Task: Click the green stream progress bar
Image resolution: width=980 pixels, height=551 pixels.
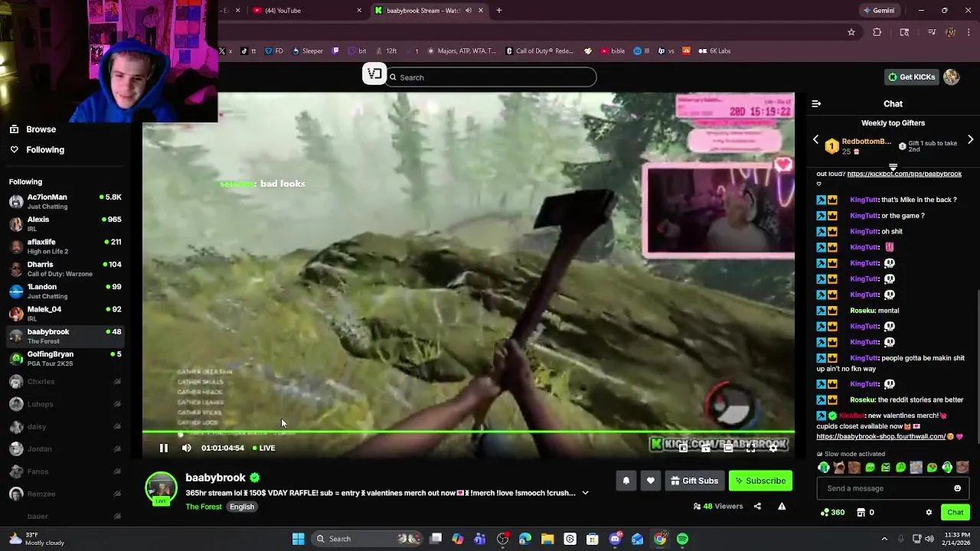Action: tap(468, 432)
